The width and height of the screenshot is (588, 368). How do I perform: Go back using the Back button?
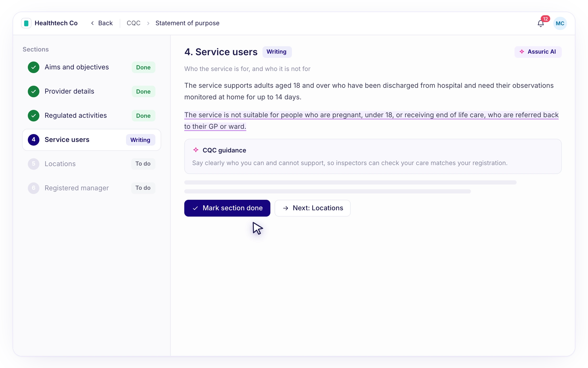(x=102, y=23)
